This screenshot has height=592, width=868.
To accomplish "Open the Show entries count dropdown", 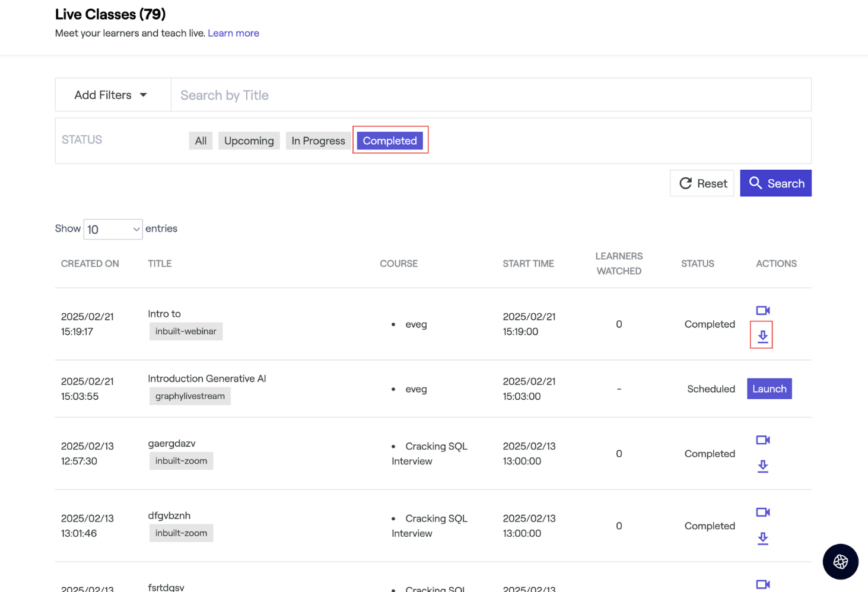I will pyautogui.click(x=113, y=230).
